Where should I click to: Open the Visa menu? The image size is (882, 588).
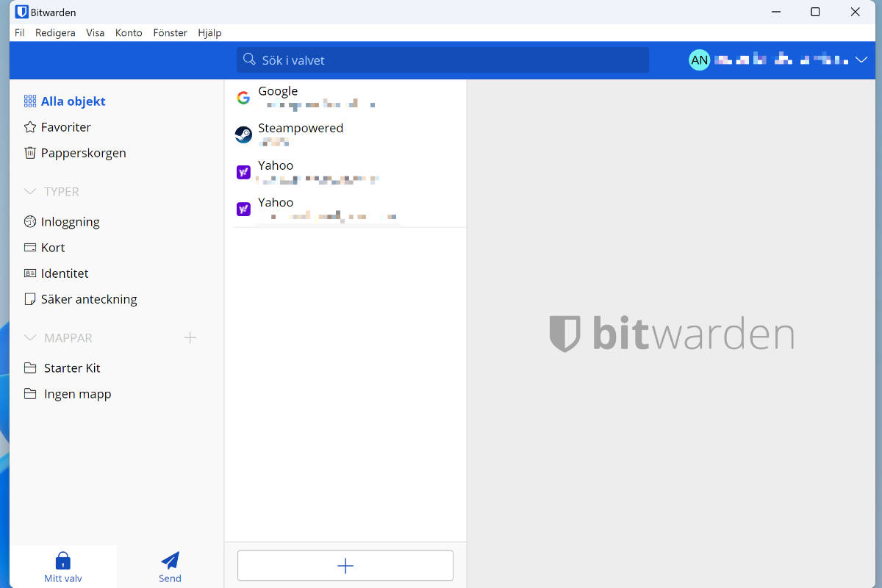tap(95, 32)
